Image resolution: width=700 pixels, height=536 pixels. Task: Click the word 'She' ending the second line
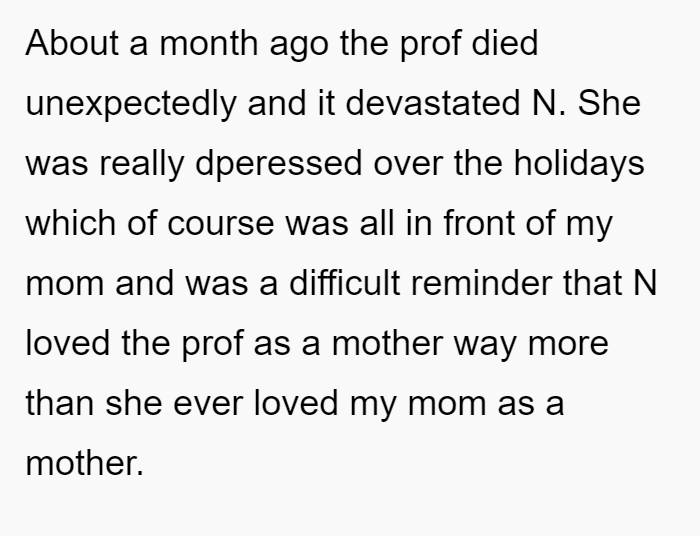(x=609, y=103)
